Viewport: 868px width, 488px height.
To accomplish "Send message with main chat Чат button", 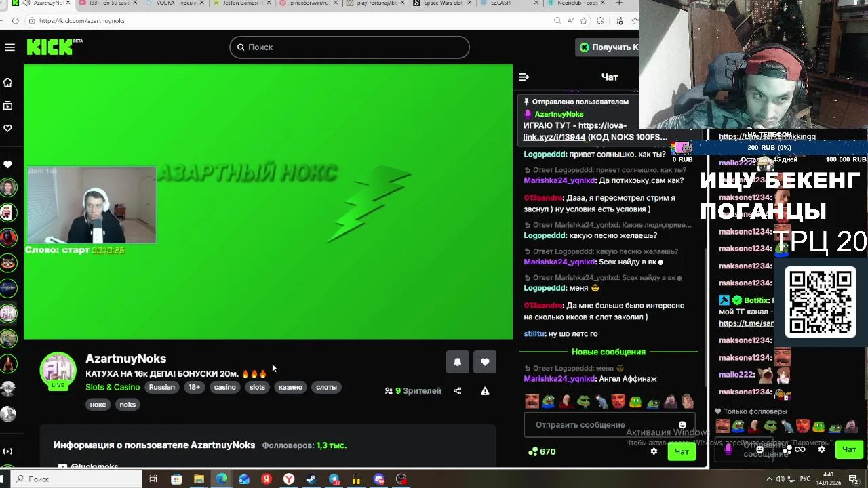I will click(682, 451).
